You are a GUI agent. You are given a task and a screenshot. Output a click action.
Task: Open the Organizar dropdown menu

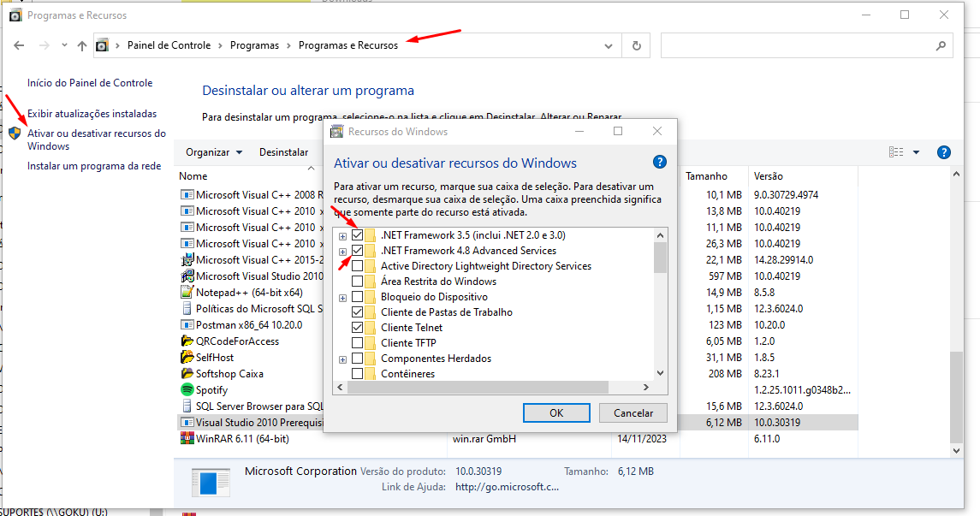click(214, 152)
